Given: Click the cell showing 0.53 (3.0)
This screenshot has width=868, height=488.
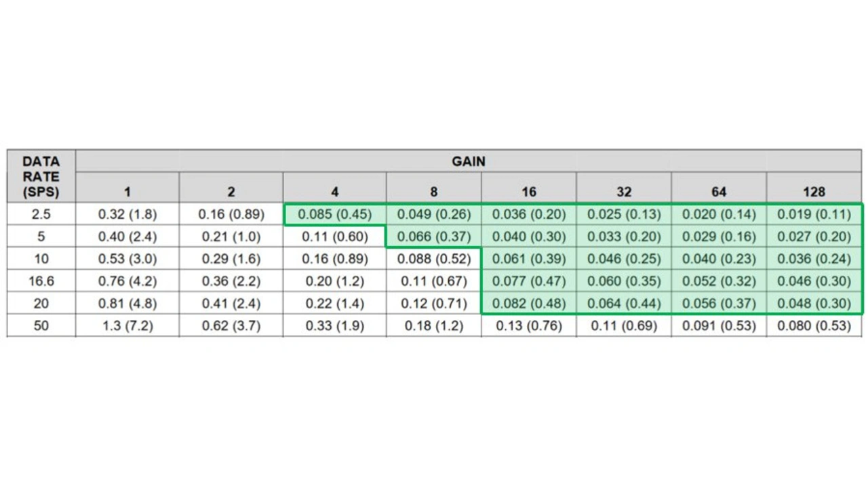Looking at the screenshot, I should tap(127, 259).
